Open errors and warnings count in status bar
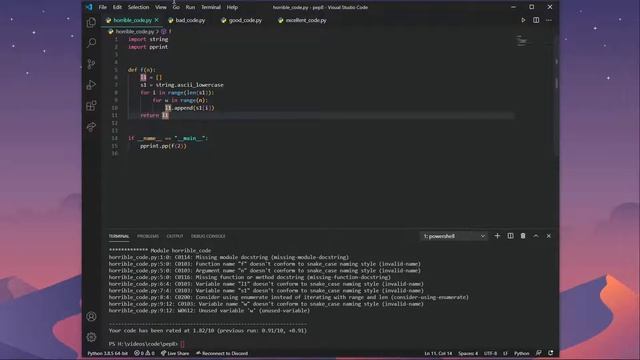 [144, 353]
